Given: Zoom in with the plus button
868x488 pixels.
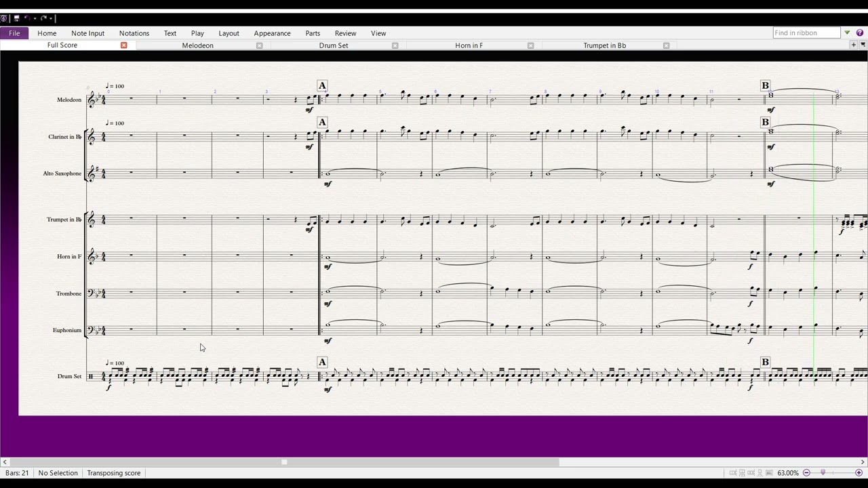Looking at the screenshot, I should 859,472.
